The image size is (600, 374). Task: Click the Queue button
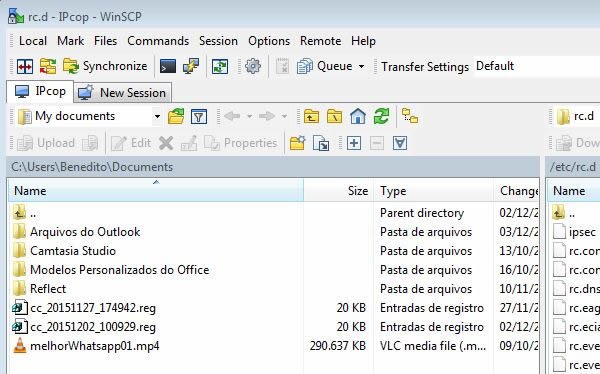tap(324, 67)
